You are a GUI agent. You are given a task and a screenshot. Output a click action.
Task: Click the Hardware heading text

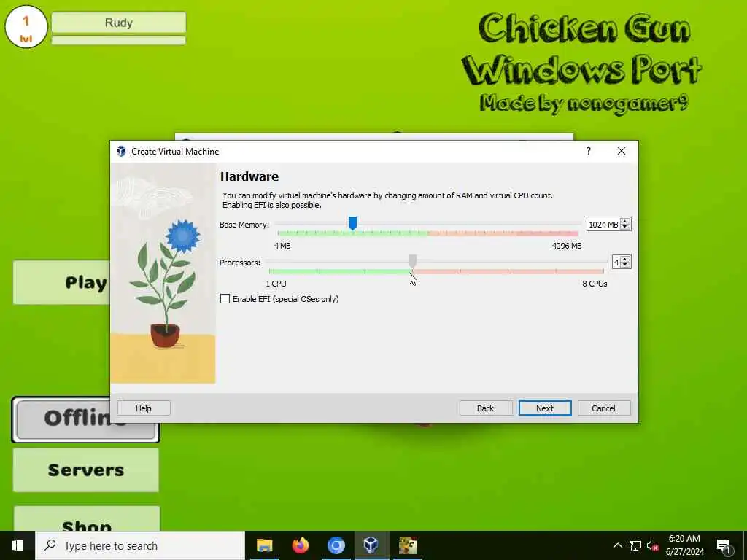coord(249,176)
